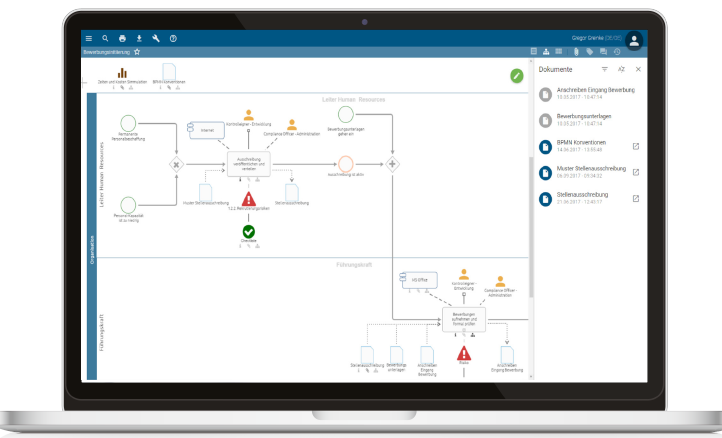This screenshot has height=438, width=722.
Task: Close the Dokumente side panel
Action: (x=638, y=69)
